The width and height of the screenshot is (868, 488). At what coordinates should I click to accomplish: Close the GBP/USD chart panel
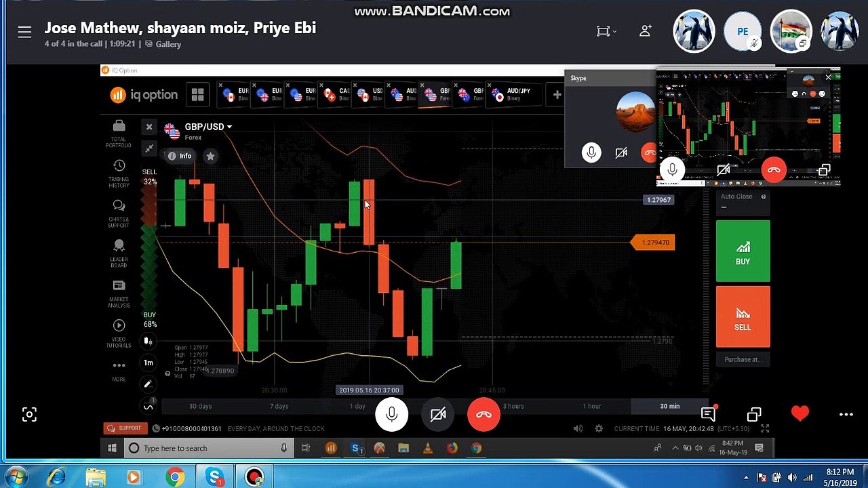[149, 127]
